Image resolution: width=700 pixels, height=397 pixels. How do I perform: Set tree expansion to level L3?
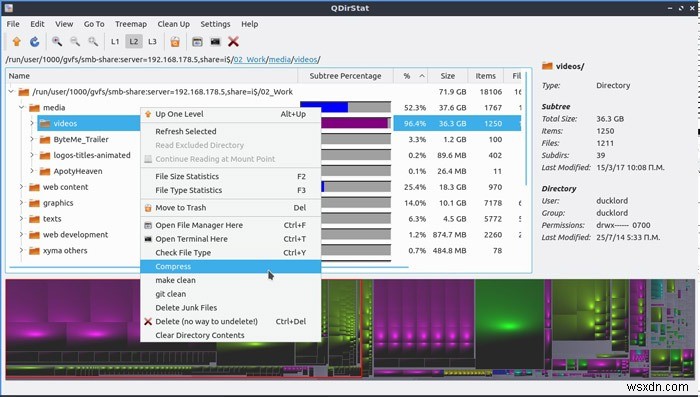(x=152, y=42)
